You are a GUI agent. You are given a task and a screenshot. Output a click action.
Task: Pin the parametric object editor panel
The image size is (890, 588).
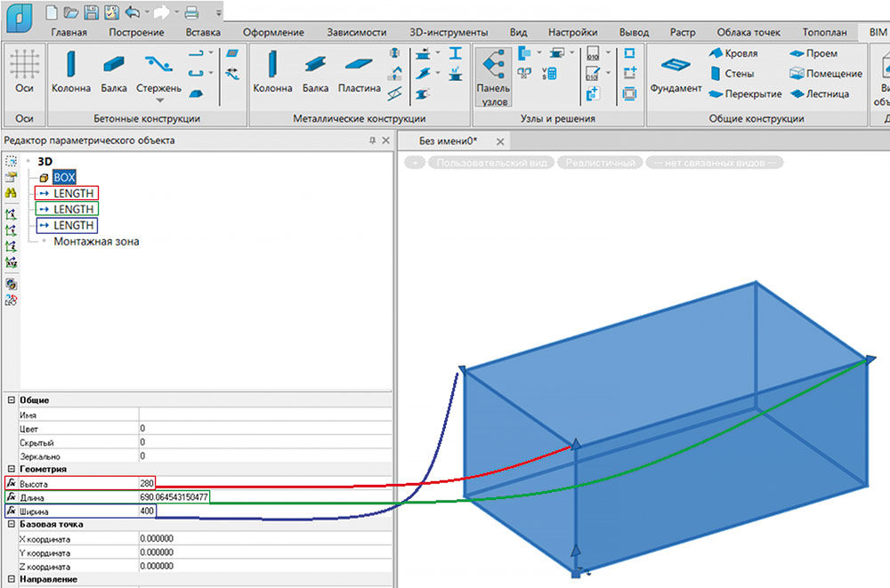[x=373, y=141]
